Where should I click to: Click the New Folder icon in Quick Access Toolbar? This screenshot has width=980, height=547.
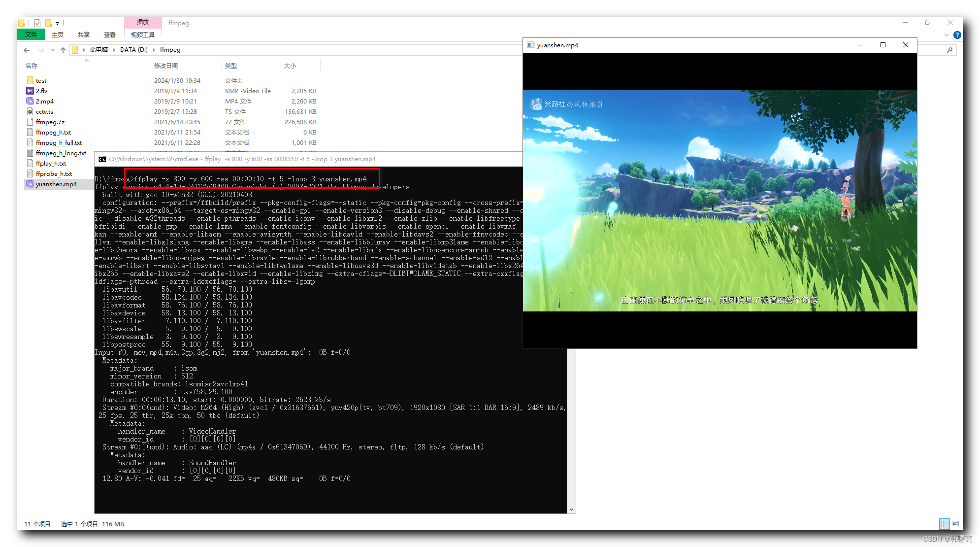48,23
